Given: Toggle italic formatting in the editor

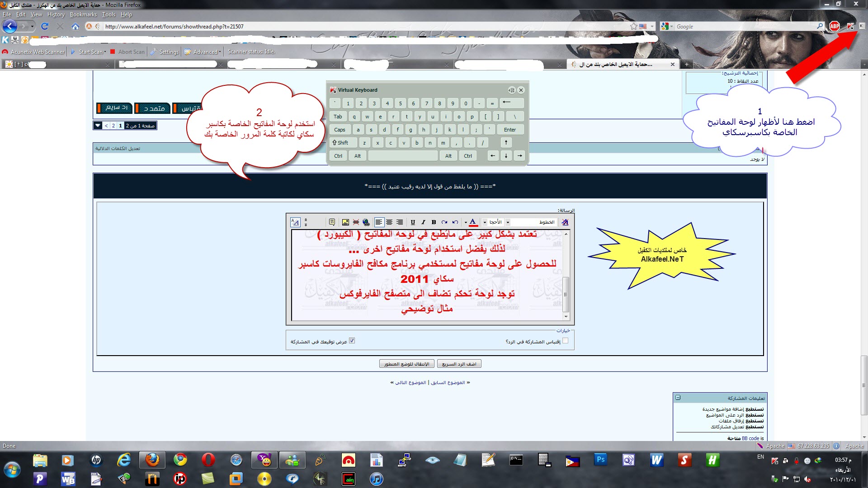Looking at the screenshot, I should click(x=423, y=222).
